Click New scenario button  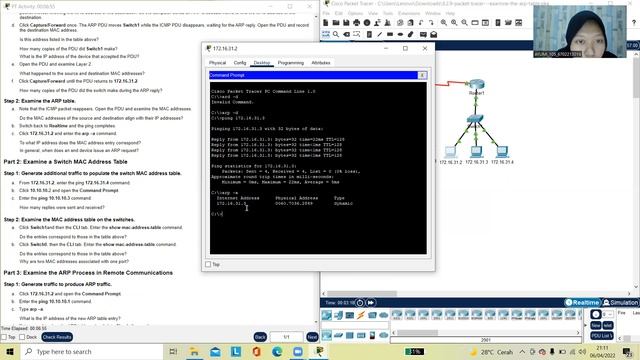click(x=596, y=325)
